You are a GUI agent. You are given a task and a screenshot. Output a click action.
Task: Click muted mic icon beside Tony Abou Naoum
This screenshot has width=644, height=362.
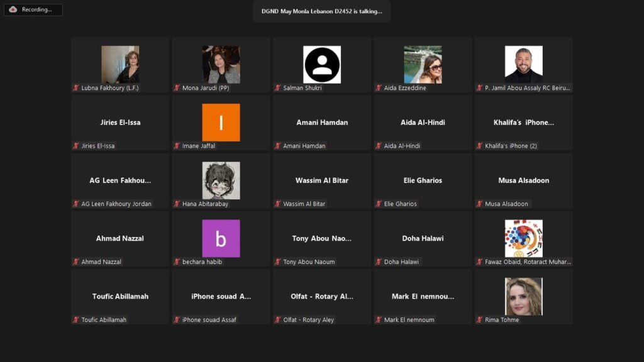point(277,261)
